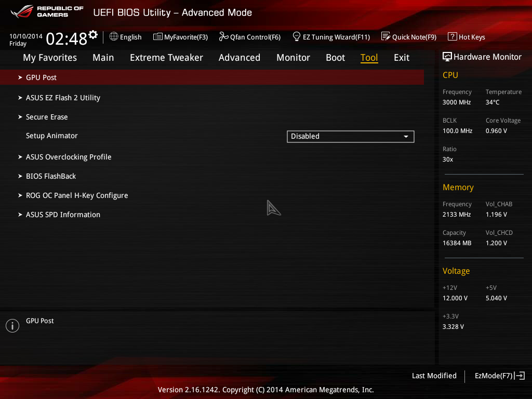This screenshot has width=532, height=399.
Task: Expand the Secure Erase arrow
Action: point(20,117)
